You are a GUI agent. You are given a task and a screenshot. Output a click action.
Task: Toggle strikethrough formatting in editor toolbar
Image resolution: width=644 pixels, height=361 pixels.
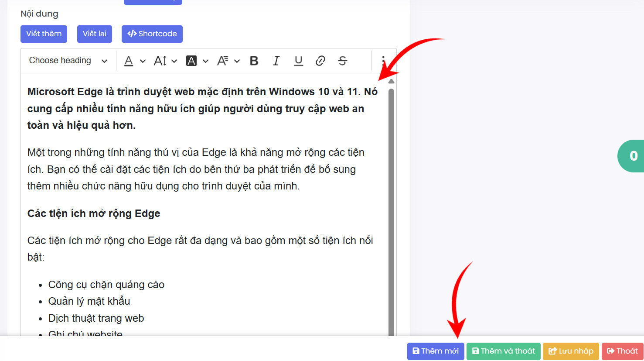click(x=343, y=61)
